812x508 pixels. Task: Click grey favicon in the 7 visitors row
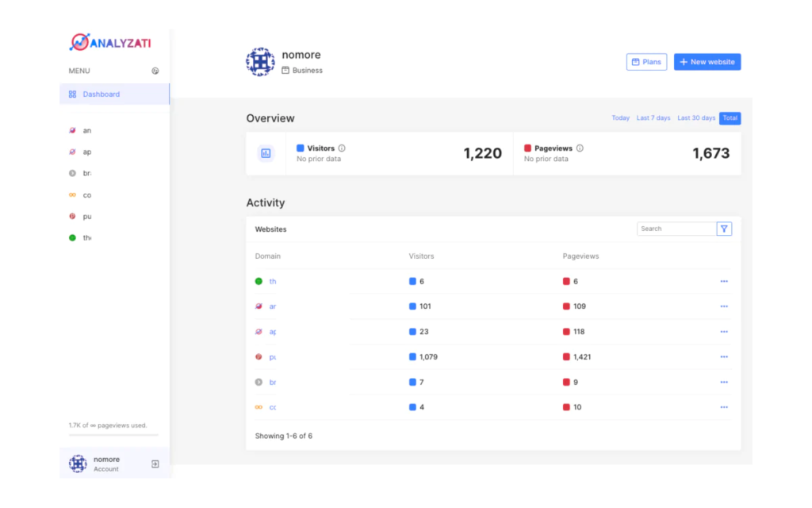point(259,383)
